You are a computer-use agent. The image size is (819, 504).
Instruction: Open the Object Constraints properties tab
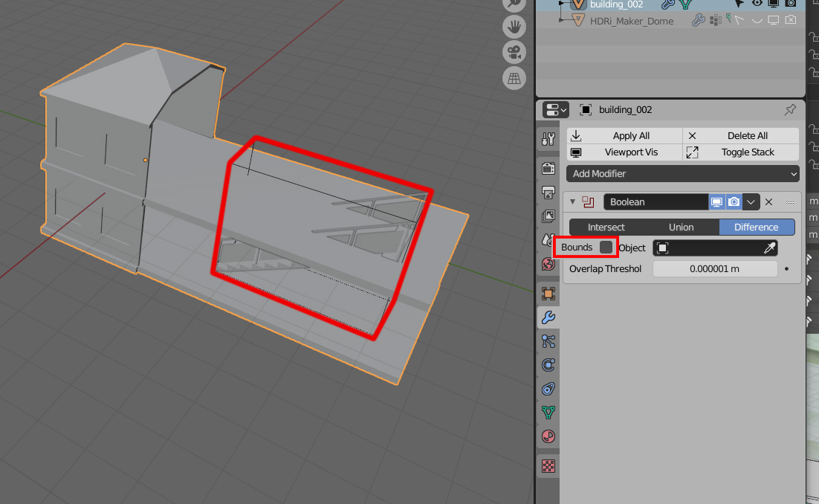tap(548, 389)
